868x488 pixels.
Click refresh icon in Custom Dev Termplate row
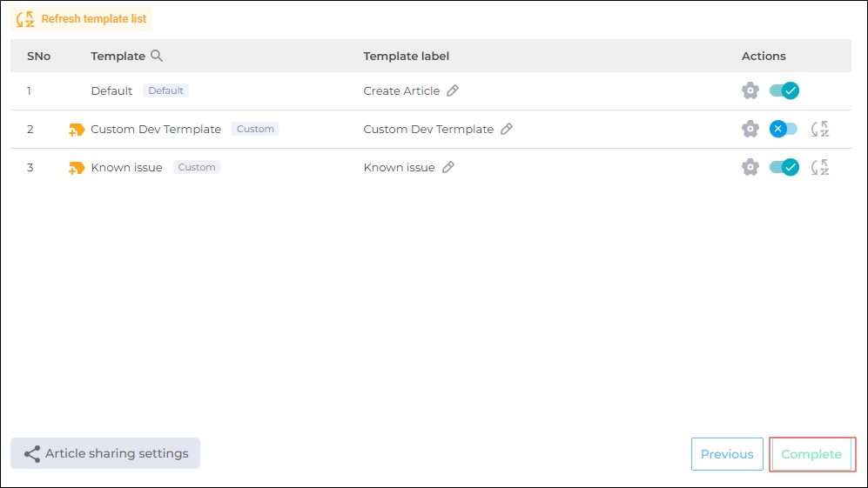(820, 129)
